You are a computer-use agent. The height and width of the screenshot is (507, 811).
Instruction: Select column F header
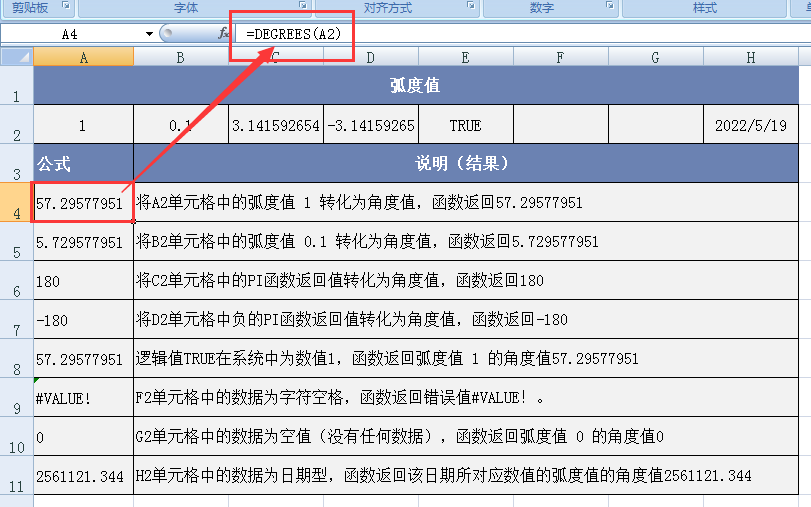click(560, 57)
